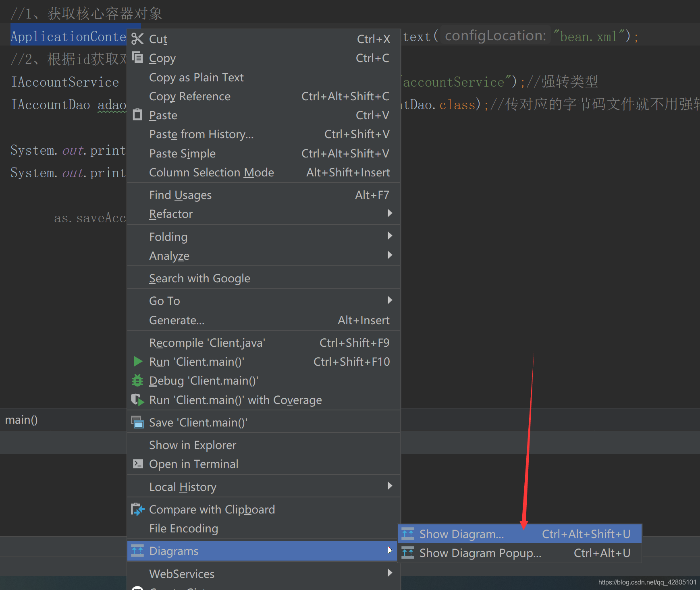Click the Copy icon in context menu
The image size is (700, 590).
pos(137,58)
